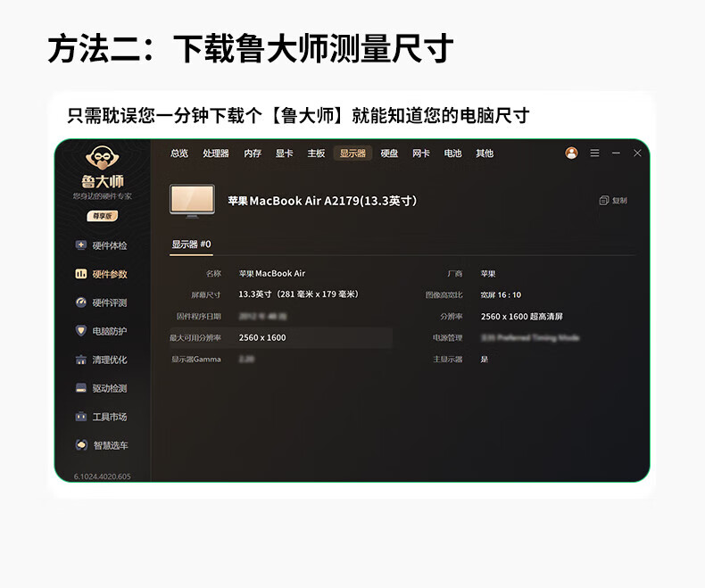This screenshot has height=588, width=705.
Task: Switch to 硬盘 hard disk tab
Action: pyautogui.click(x=389, y=153)
